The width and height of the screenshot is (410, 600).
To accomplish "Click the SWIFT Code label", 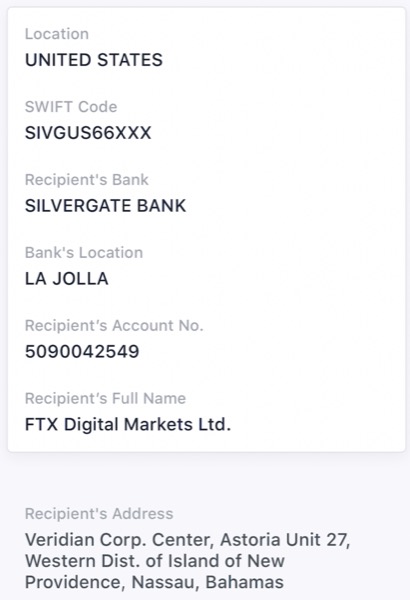I will 71,107.
